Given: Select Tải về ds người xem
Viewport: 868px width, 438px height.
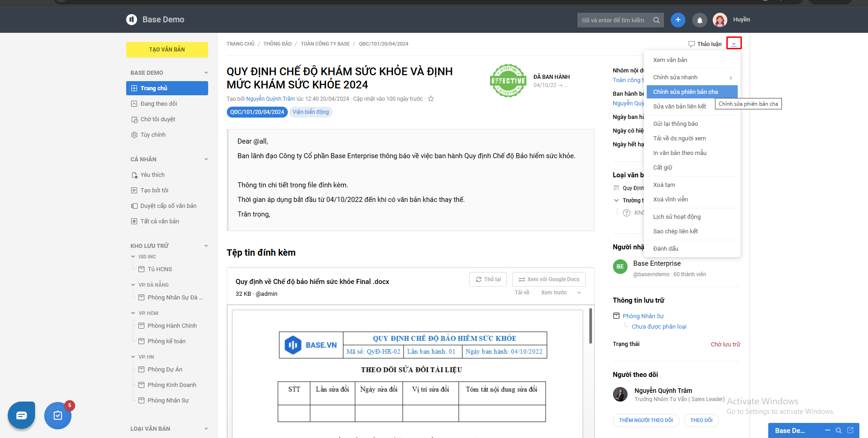Looking at the screenshot, I should click(x=692, y=139).
